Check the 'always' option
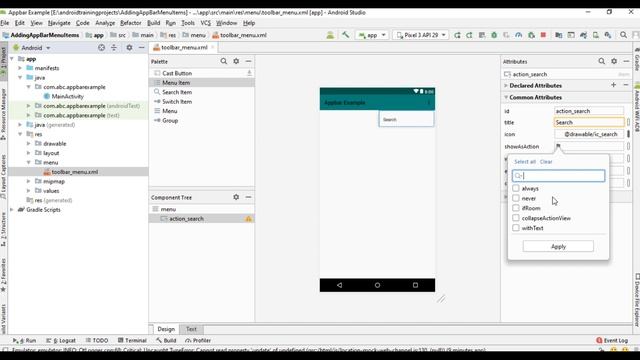Image resolution: width=640 pixels, height=360 pixels. click(516, 188)
